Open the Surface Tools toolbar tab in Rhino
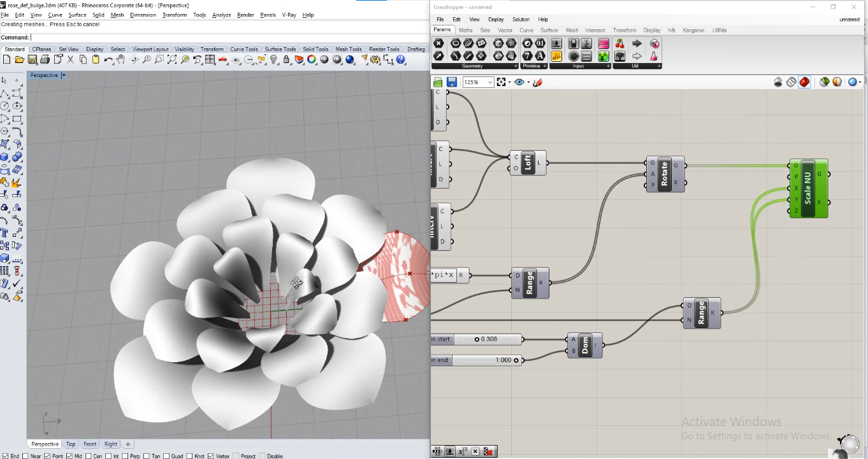This screenshot has width=868, height=459. (280, 49)
